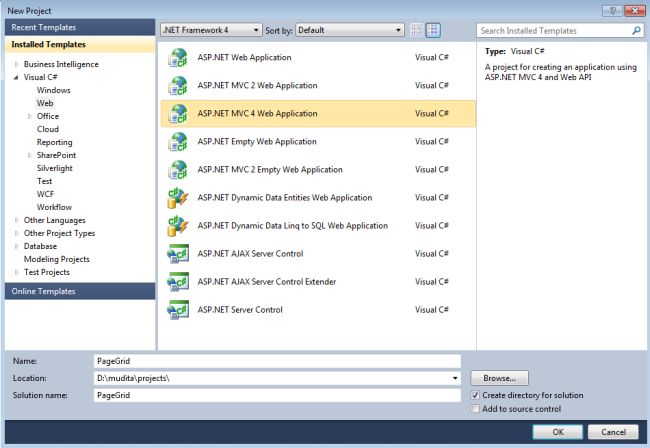Click the ASP.NET AJAX Server Control icon
This screenshot has width=650, height=448.
(178, 254)
